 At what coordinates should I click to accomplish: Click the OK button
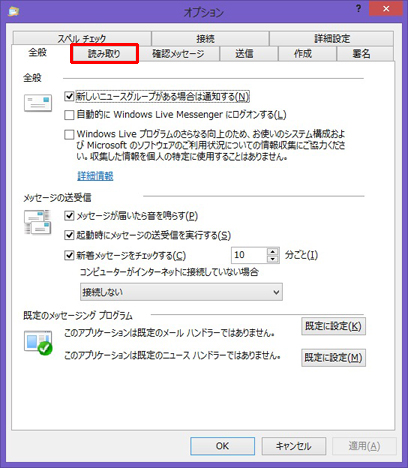(222, 446)
